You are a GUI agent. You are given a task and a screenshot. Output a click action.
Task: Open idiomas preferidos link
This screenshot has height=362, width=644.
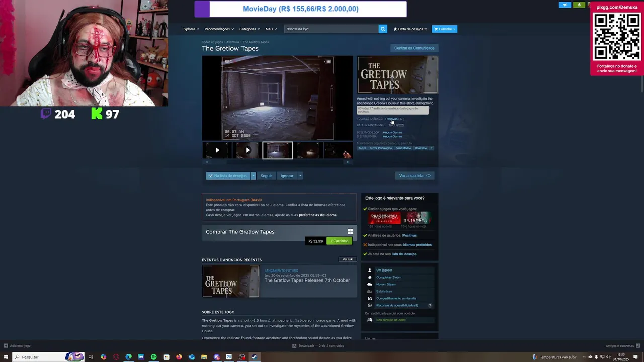tap(417, 245)
